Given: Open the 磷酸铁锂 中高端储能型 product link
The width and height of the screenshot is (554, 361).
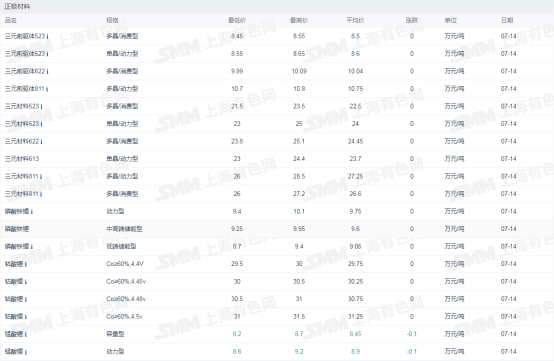Looking at the screenshot, I should coord(17,229).
